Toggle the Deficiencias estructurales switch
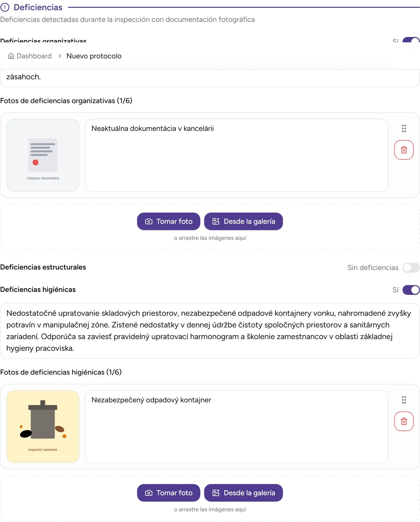 point(411,268)
